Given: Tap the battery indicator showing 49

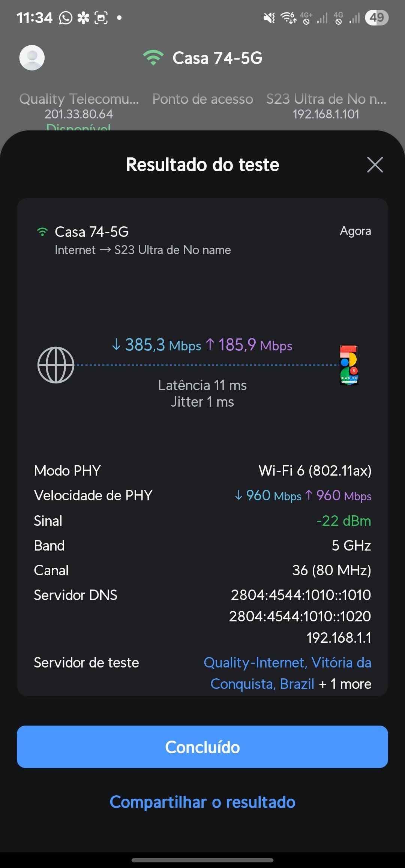Looking at the screenshot, I should coord(376,18).
